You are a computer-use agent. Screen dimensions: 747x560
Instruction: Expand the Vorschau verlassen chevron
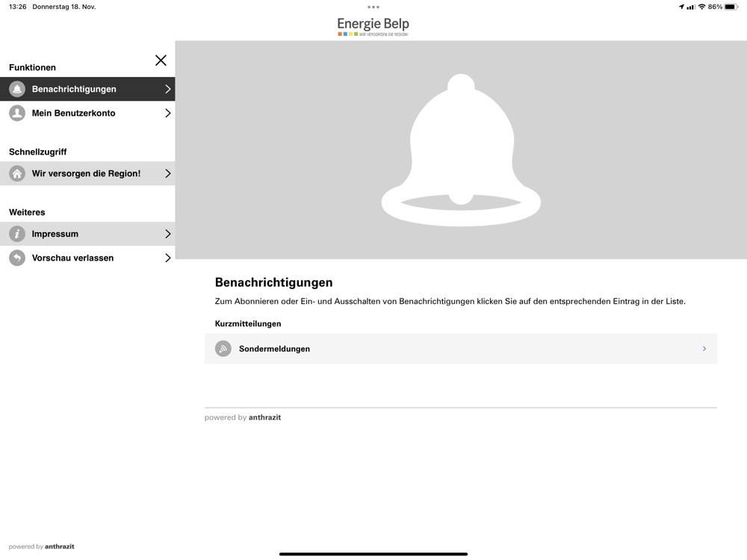(x=167, y=258)
